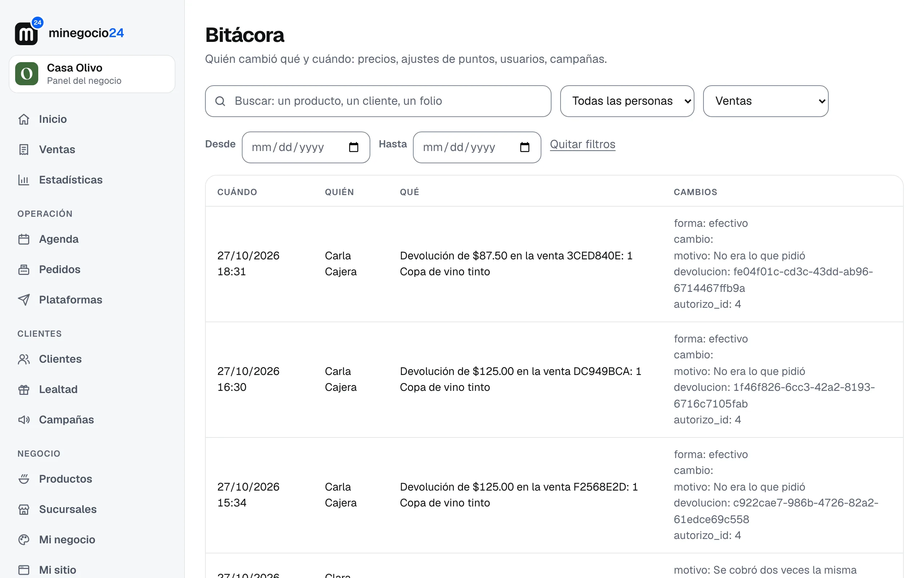Open the Casa Olivo business panel card
924x578 pixels.
92,74
